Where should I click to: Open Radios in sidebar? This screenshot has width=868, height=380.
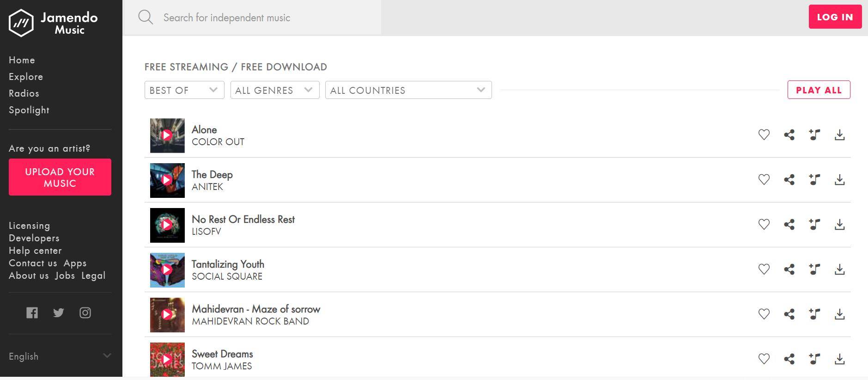[24, 93]
